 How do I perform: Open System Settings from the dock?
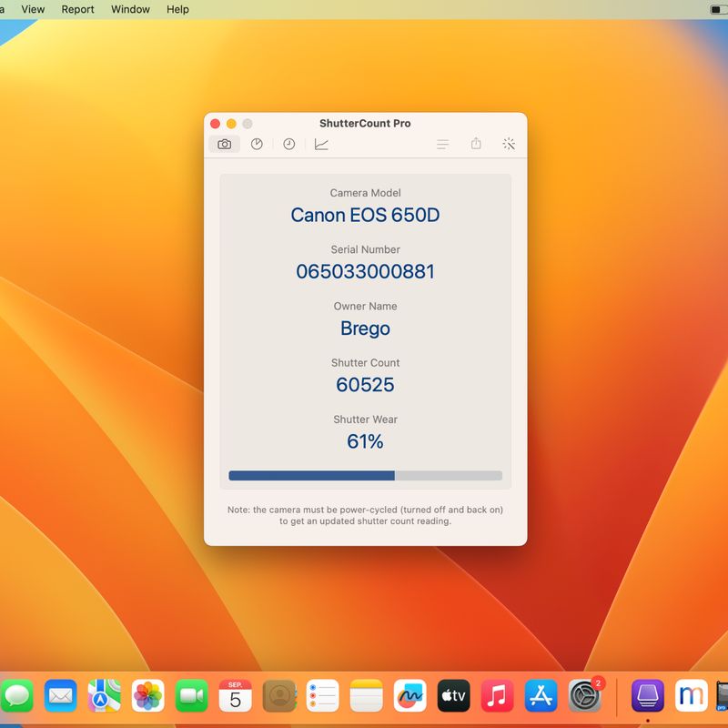585,696
